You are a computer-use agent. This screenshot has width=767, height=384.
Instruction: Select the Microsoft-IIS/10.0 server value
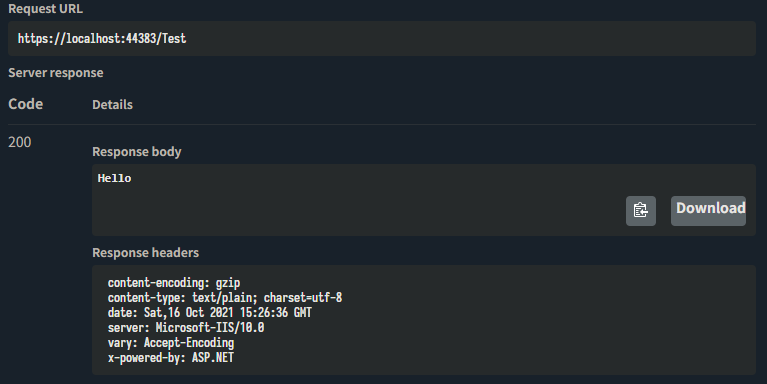(210, 327)
